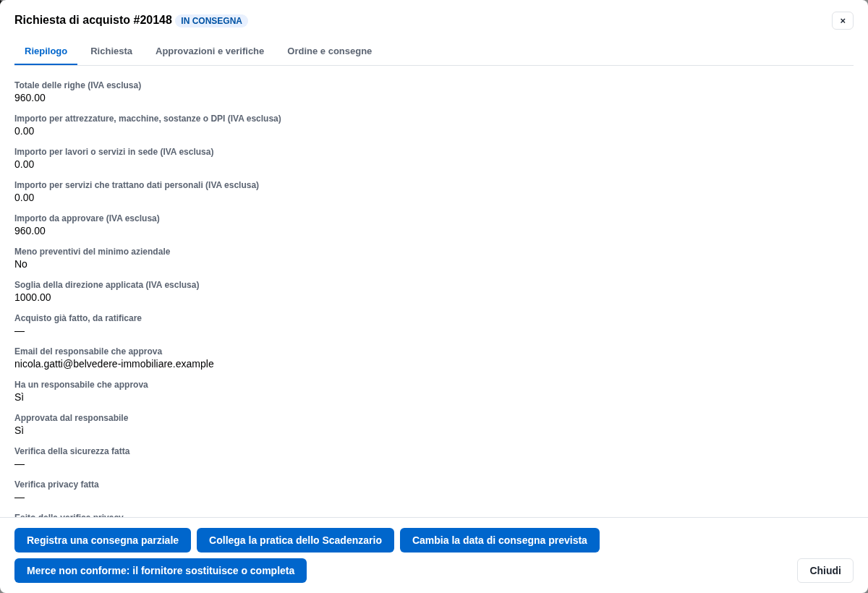Click the dash value under Acquisto già fatto
868x593 pixels.
[x=20, y=330]
